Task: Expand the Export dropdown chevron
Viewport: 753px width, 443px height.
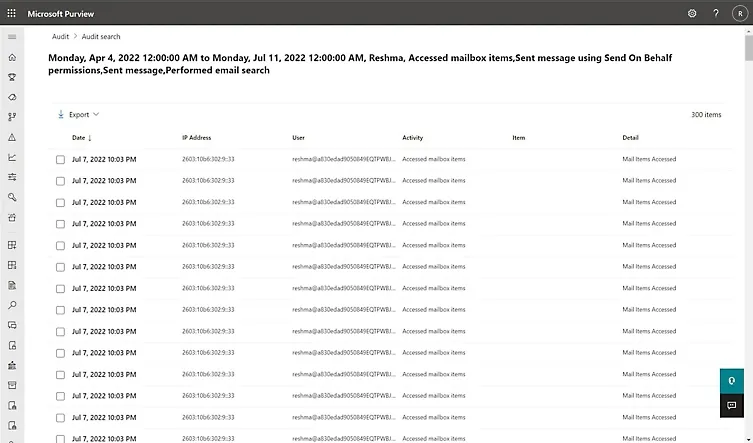Action: pos(96,114)
